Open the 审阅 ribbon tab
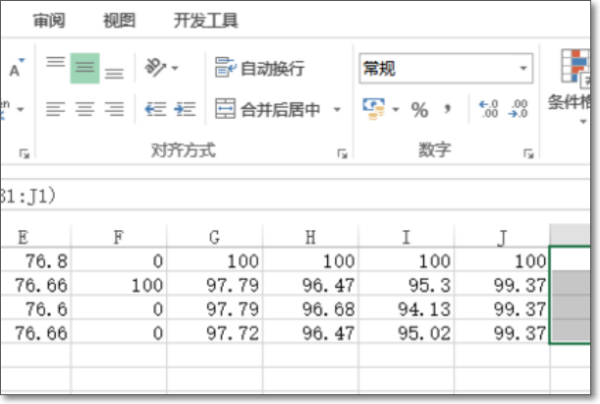Screen dimensions: 600x404 click(49, 20)
